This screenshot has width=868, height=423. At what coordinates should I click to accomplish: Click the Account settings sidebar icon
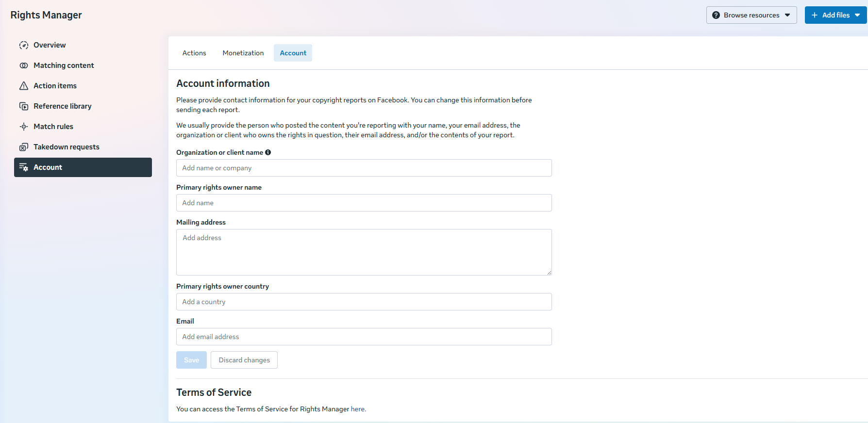23,167
